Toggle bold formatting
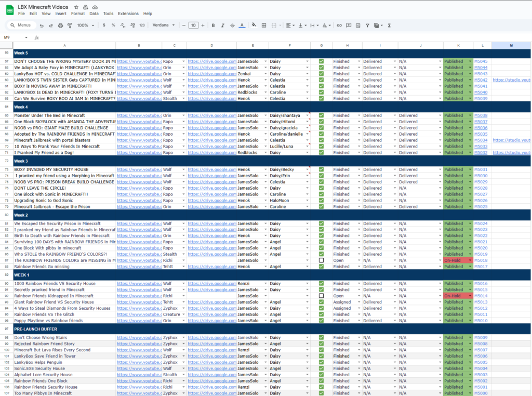Image resolution: width=532 pixels, height=396 pixels. click(x=213, y=25)
